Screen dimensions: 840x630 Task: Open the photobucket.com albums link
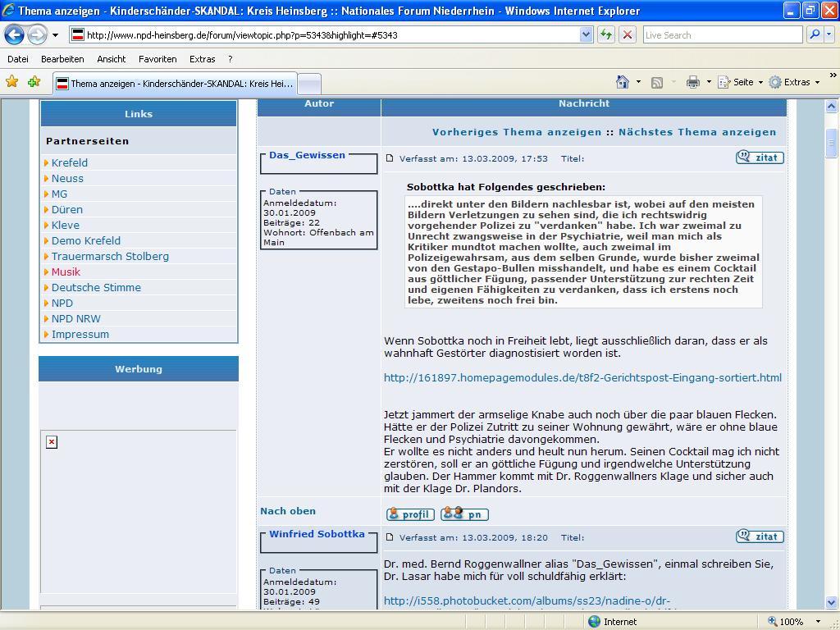527,601
